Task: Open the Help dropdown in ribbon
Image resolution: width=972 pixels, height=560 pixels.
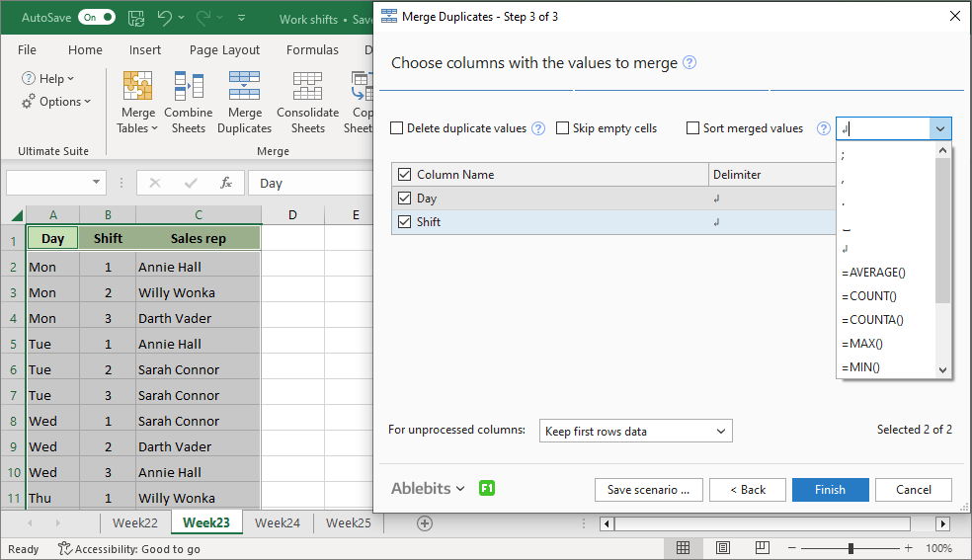Action: click(47, 79)
